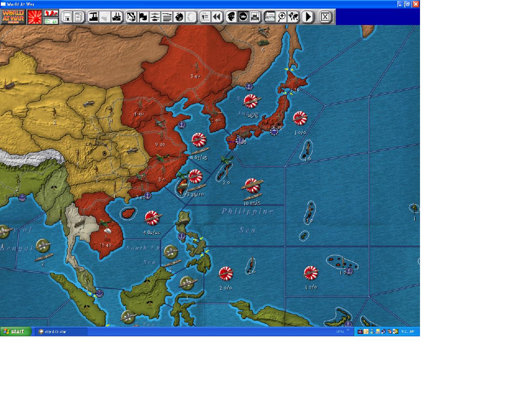Select the Japanese marker labeled 2 0/0
This screenshot has width=525, height=420.
pos(226,273)
